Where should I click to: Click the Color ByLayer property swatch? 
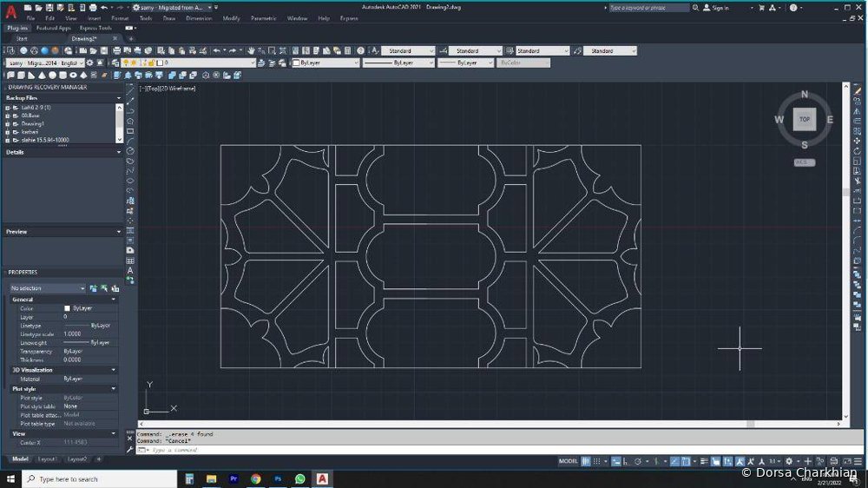pos(67,308)
